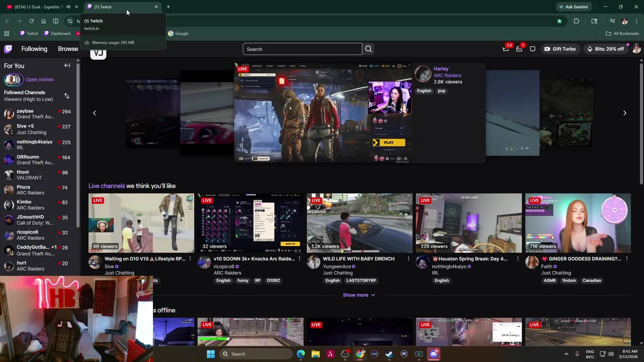This screenshot has height=362, width=644.
Task: Show hidden system tray icons
Action: coord(566,354)
